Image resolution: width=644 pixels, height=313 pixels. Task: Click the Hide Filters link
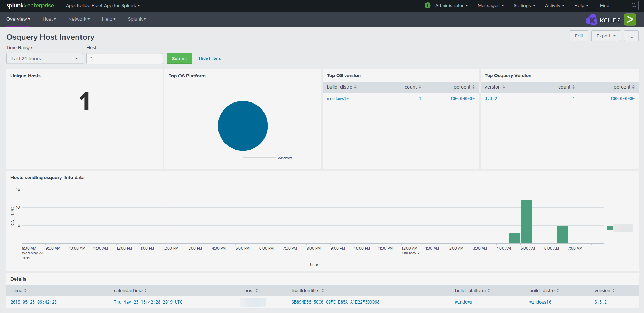click(x=210, y=59)
